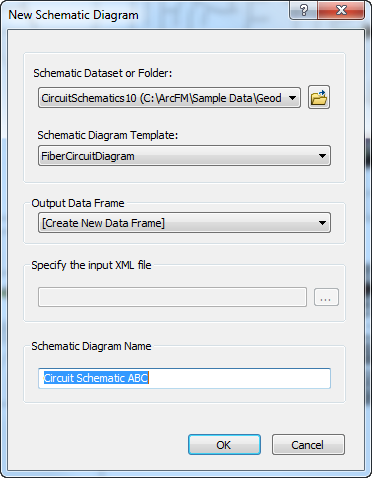Click the input XML file path field
Screen dimensions: 372x478
tap(172, 297)
